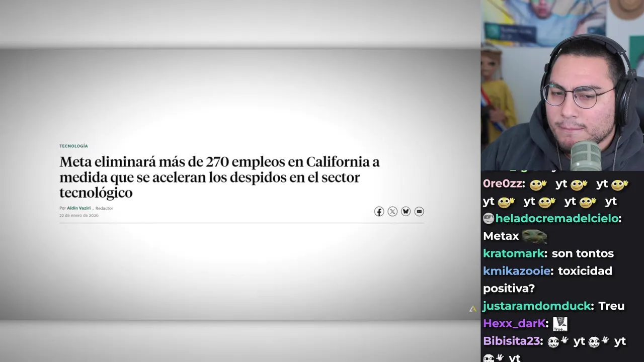Share the article on X
This screenshot has height=362, width=644.
pos(392,212)
